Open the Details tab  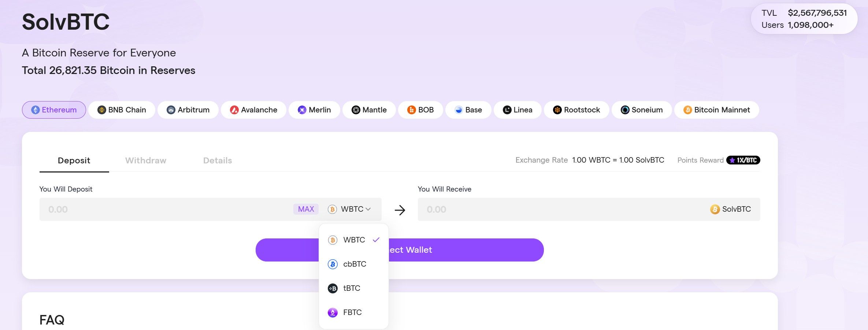(217, 160)
